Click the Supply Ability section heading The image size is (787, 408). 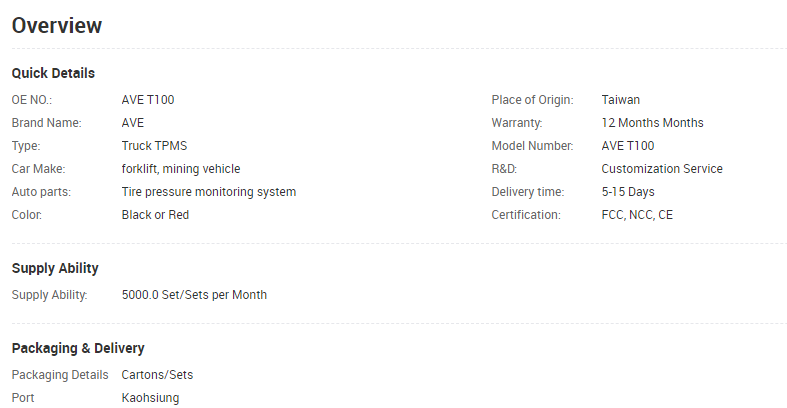click(55, 268)
